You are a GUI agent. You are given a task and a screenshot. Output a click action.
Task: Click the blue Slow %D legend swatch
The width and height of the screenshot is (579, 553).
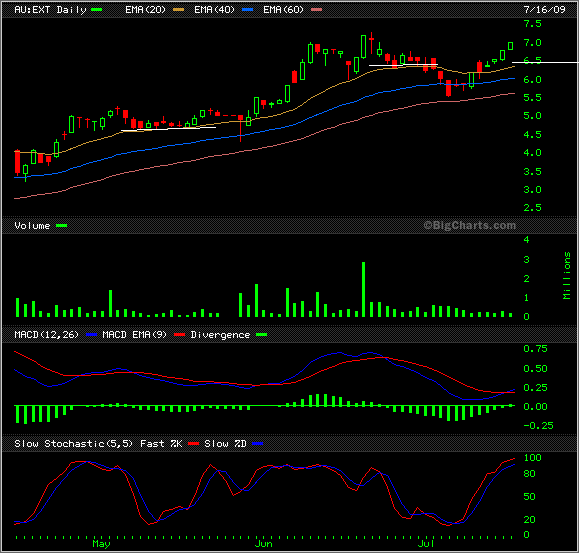point(258,444)
